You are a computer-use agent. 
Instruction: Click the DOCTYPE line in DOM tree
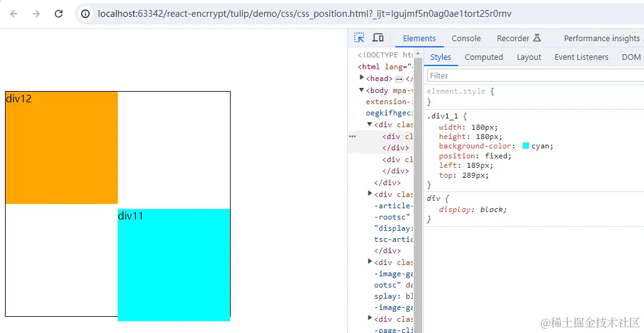pyautogui.click(x=385, y=55)
